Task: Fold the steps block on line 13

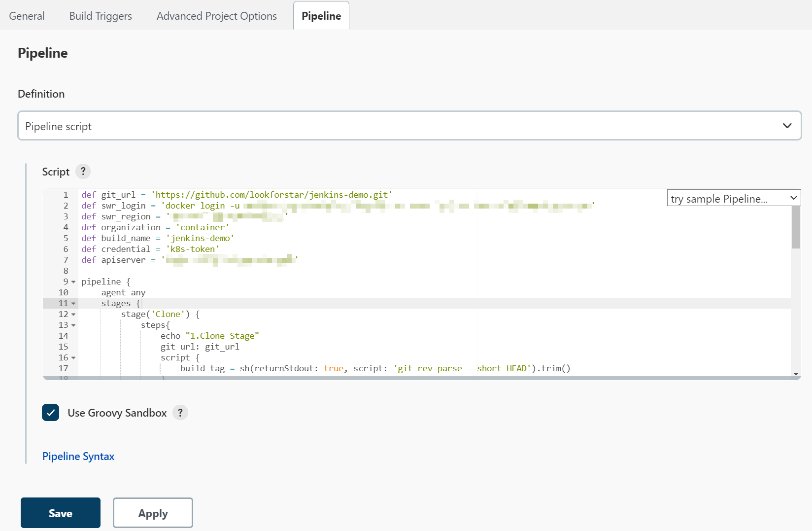Action: point(73,325)
